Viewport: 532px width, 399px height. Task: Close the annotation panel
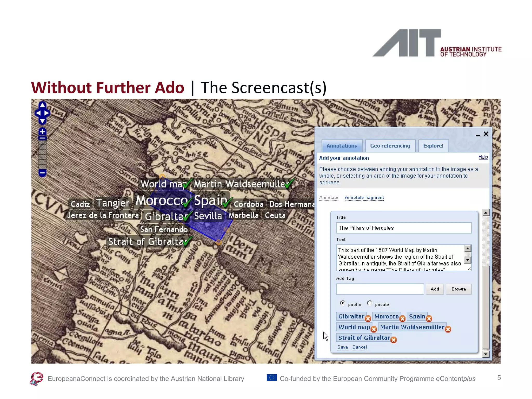pos(486,134)
